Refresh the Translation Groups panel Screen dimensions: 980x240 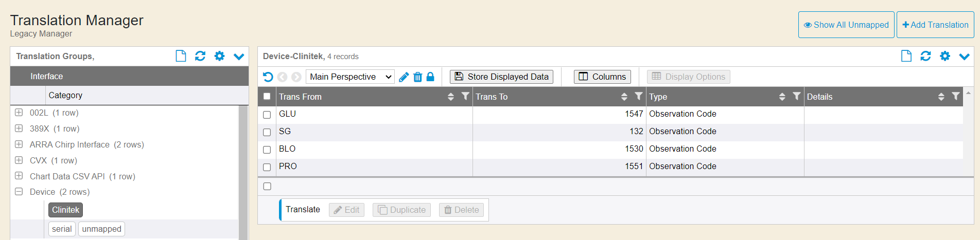coord(200,56)
